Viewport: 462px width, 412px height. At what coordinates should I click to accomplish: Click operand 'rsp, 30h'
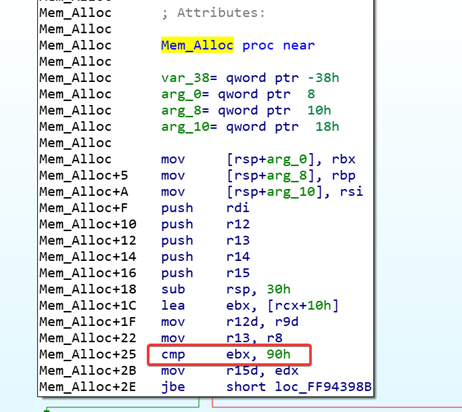click(x=258, y=289)
